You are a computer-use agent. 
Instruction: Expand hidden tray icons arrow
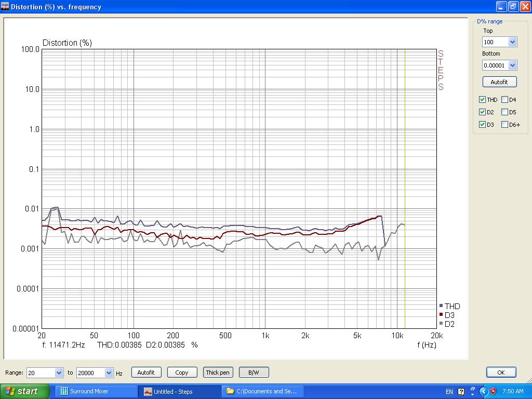tap(484, 391)
